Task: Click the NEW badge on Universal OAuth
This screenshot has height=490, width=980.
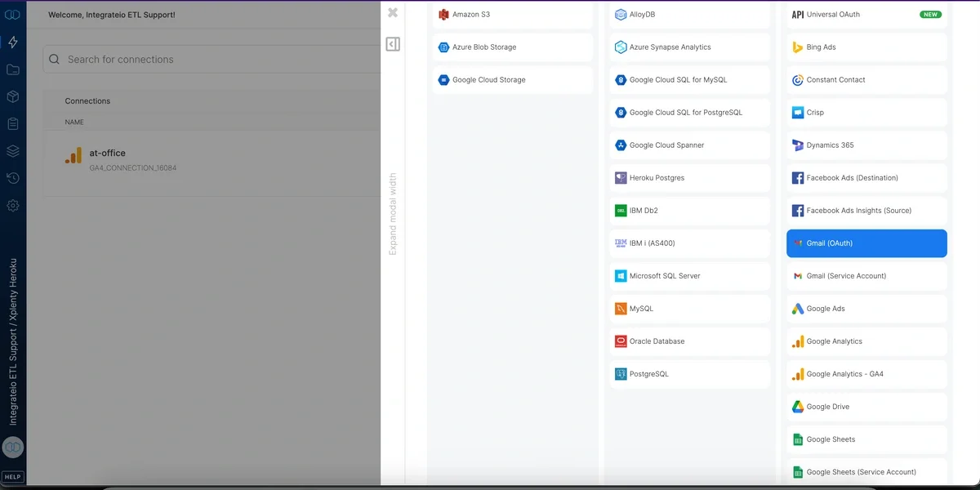Action: (x=930, y=15)
